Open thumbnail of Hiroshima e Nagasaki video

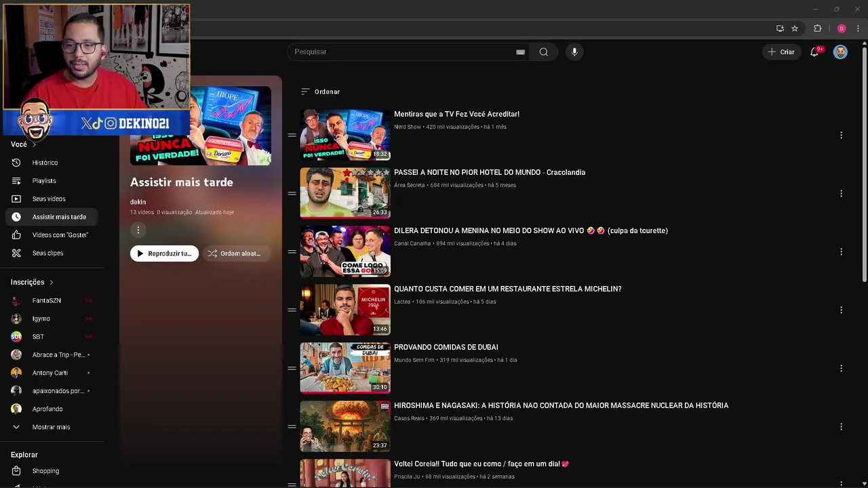[x=345, y=426]
